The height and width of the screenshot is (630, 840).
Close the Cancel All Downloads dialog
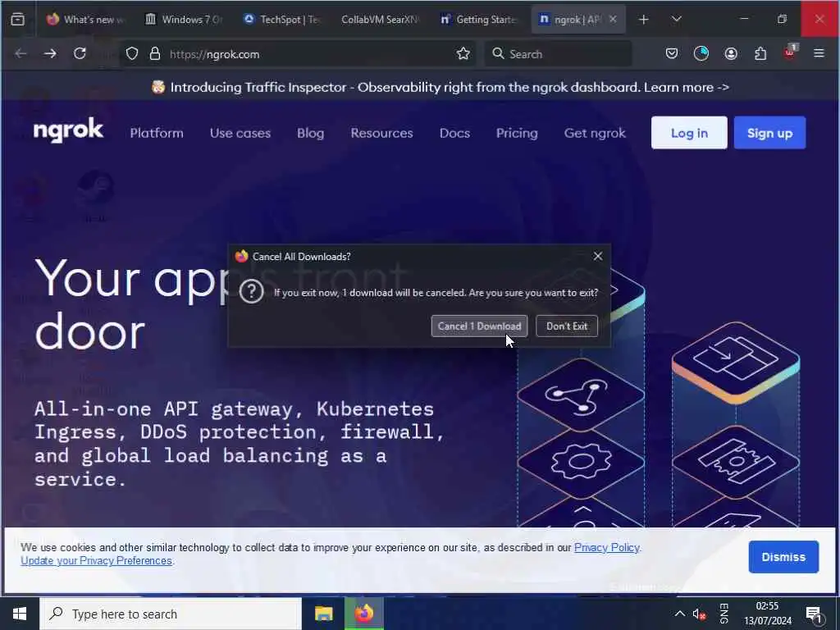point(598,257)
